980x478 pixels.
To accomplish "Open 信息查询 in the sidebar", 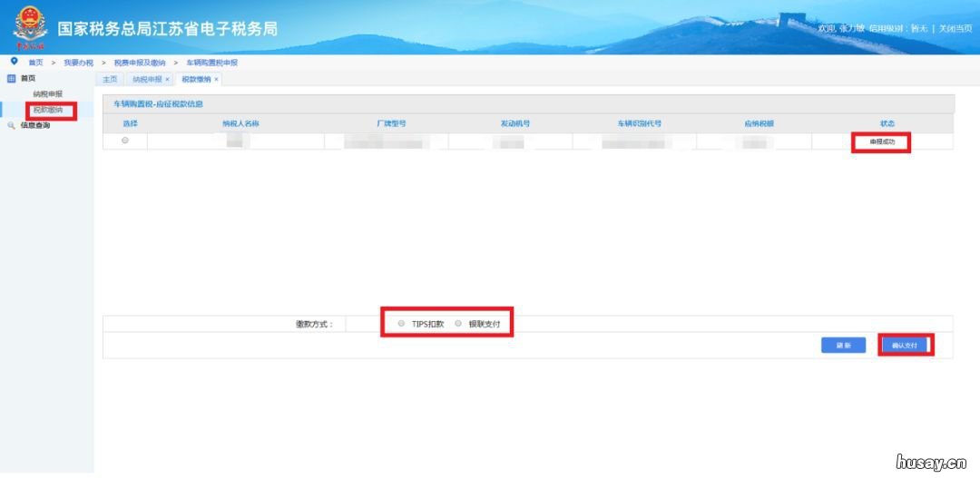I will click(35, 125).
